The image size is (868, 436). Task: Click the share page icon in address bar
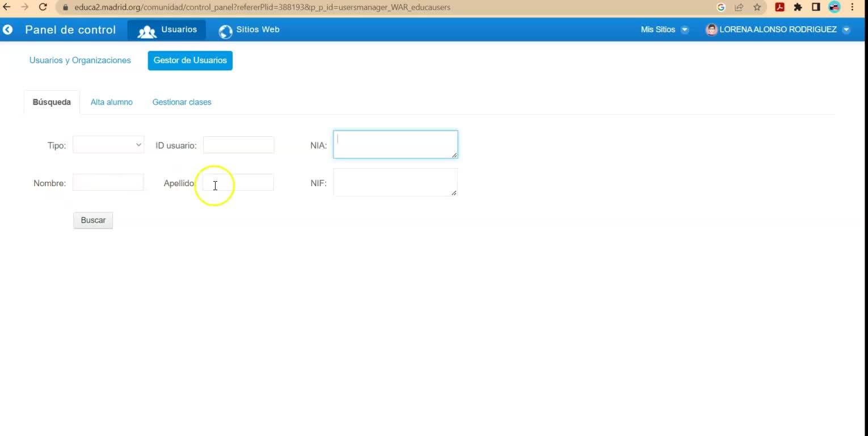739,7
